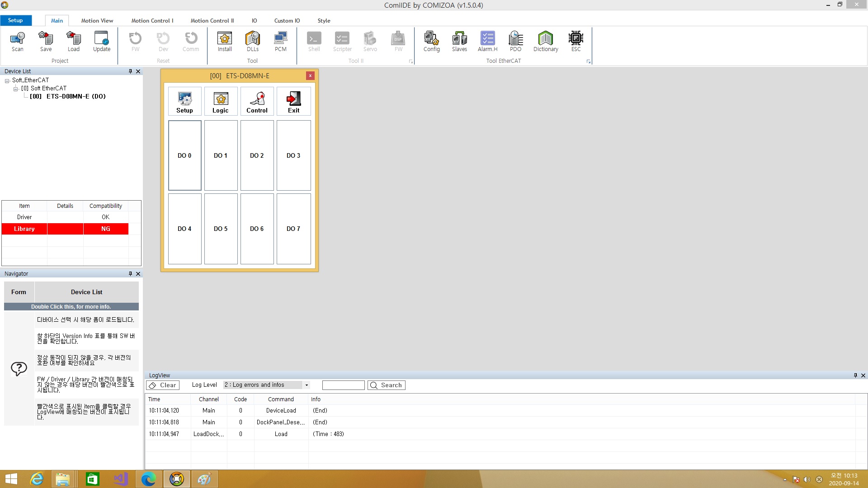Clear the LogView entries
This screenshot has width=868, height=488.
pyautogui.click(x=163, y=385)
